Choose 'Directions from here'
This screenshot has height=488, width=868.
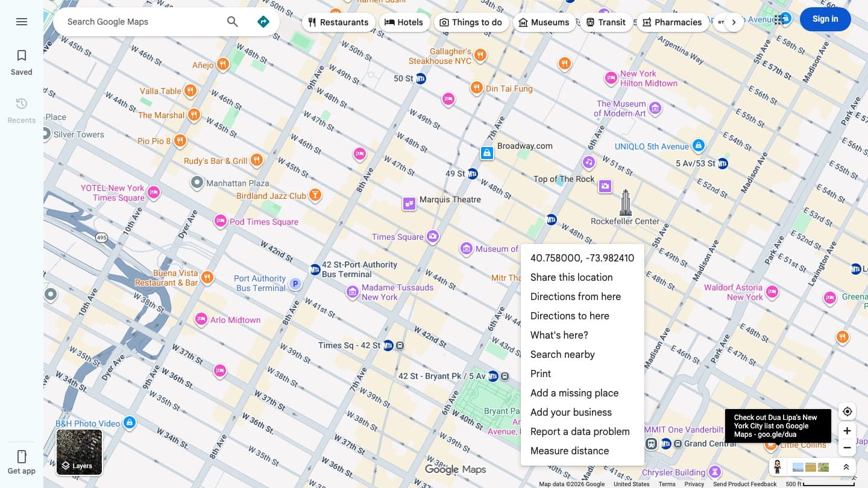582,296
